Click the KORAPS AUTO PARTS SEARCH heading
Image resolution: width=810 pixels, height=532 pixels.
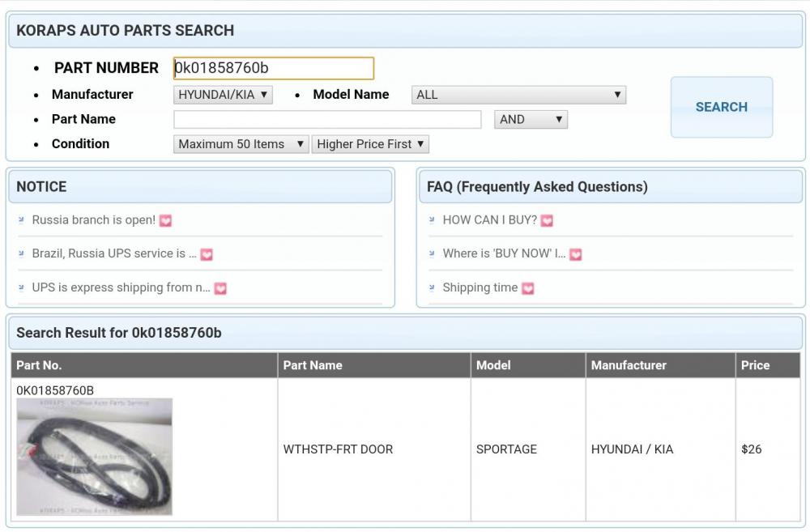pos(125,31)
